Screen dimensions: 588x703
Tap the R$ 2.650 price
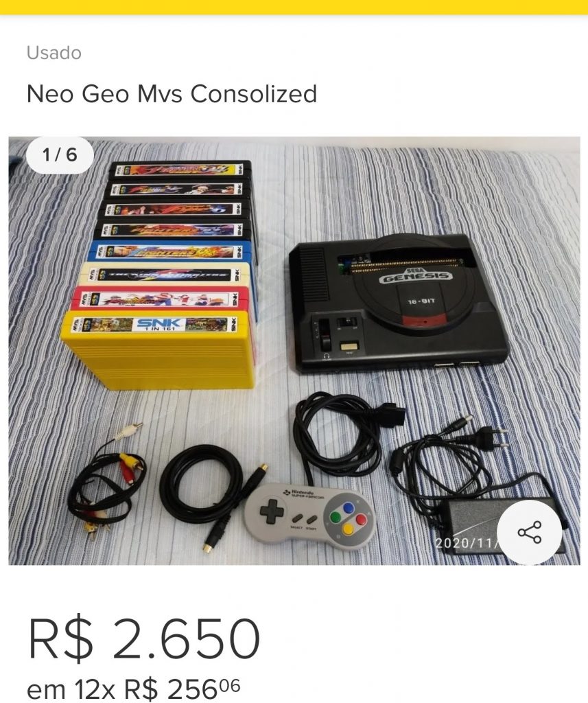144,638
